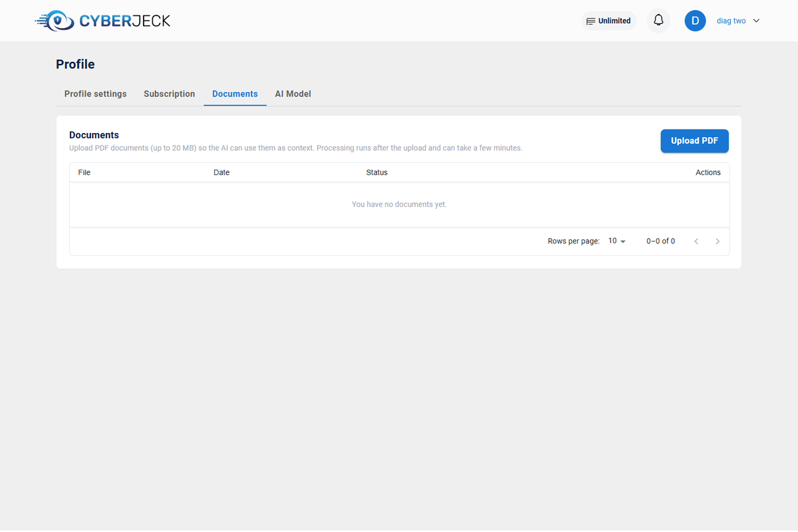Open the AI Model tab
This screenshot has width=798, height=532.
[293, 94]
